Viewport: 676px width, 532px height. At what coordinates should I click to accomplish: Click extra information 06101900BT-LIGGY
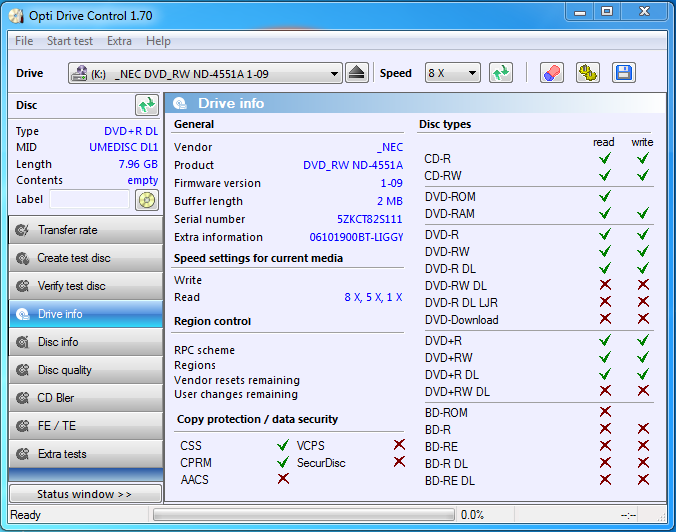pos(356,237)
